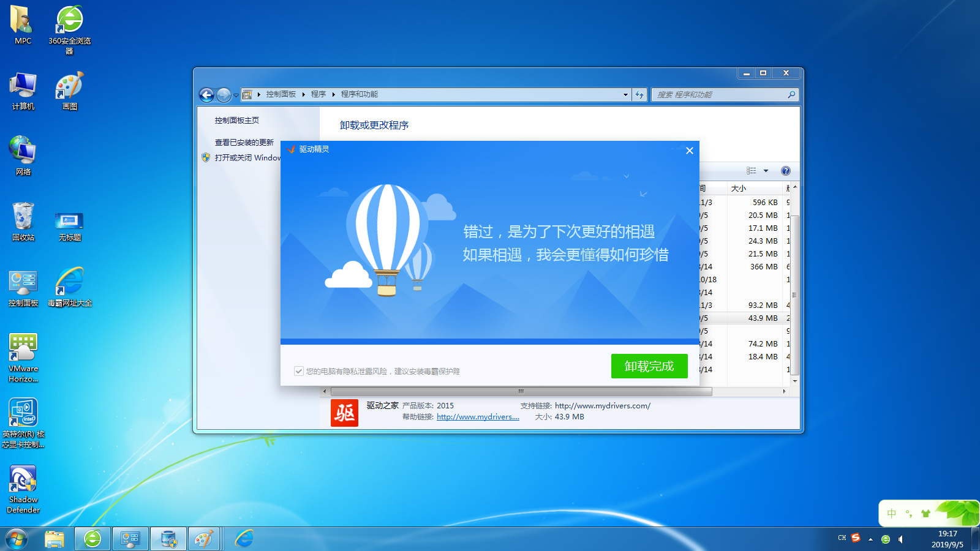Select the 计算机 desktop icon
The height and width of the screenshot is (551, 980).
point(23,91)
